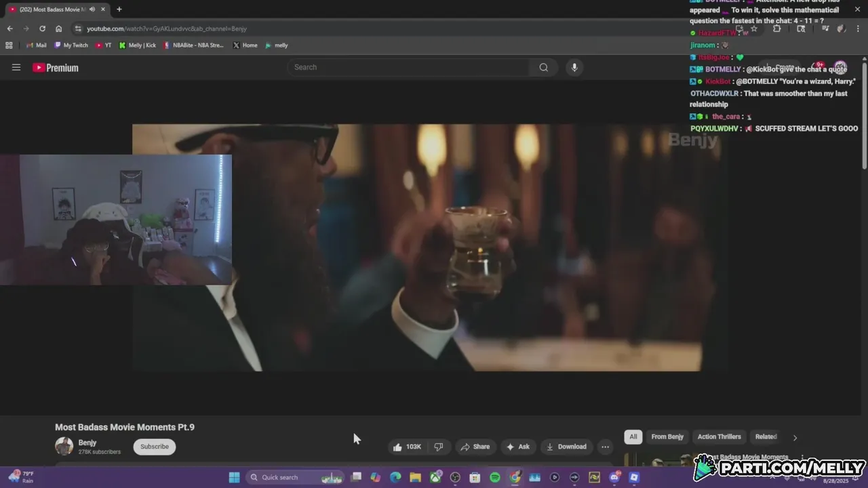
Task: Select the All filter chip
Action: coord(633,436)
